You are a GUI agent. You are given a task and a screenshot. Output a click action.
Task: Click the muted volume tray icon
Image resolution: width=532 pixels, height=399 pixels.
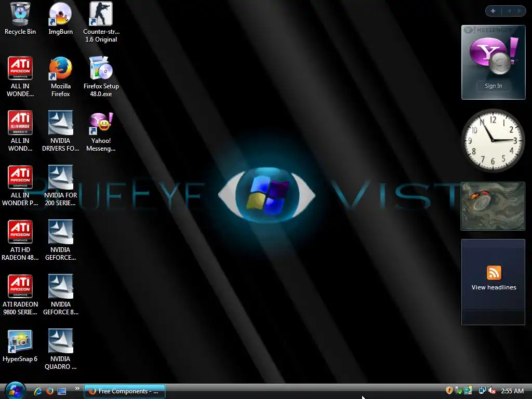(493, 391)
